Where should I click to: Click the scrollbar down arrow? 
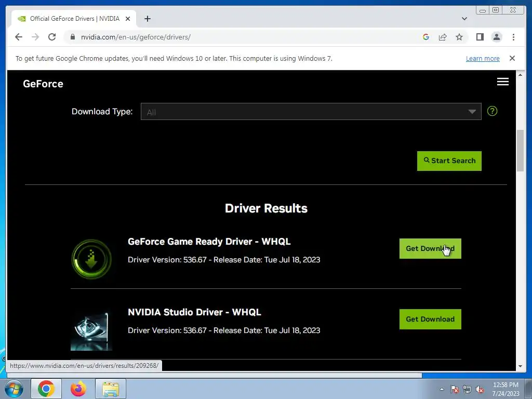tap(520, 366)
